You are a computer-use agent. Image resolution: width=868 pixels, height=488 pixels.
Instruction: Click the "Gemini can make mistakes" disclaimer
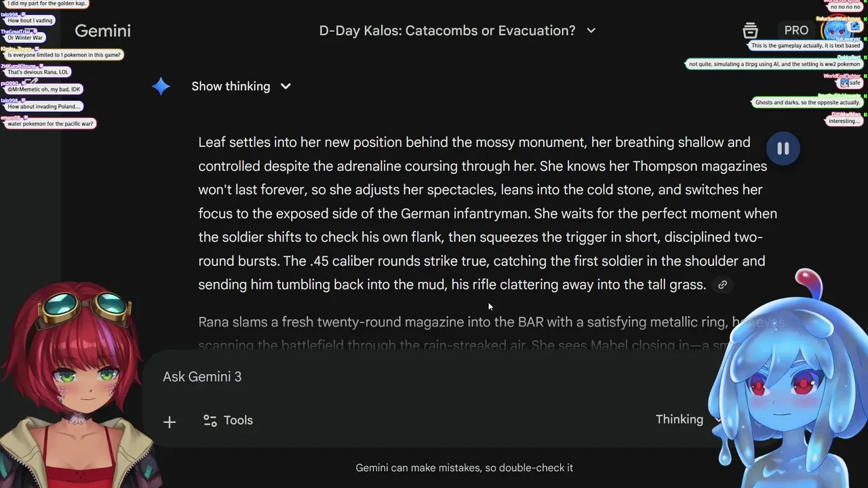click(464, 468)
